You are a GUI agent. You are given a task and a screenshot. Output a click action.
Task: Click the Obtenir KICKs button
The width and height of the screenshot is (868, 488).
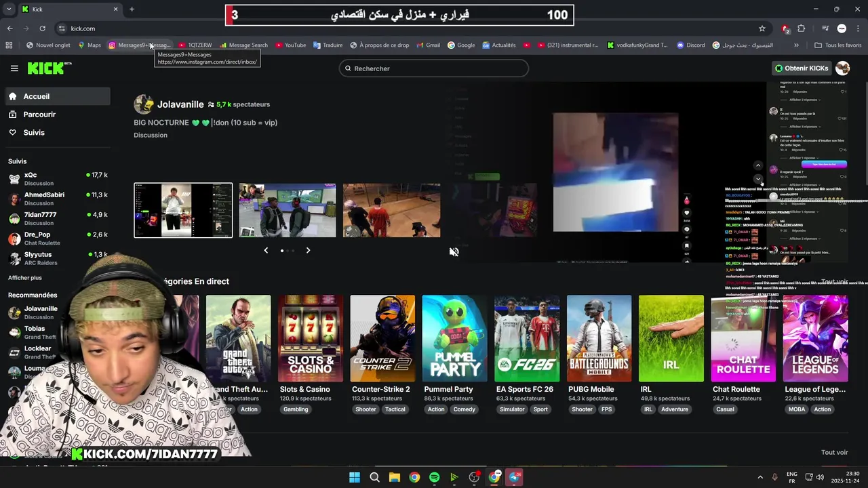[802, 68]
